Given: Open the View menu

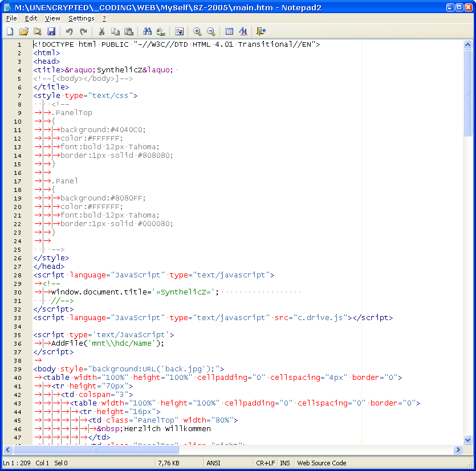Looking at the screenshot, I should click(x=52, y=18).
